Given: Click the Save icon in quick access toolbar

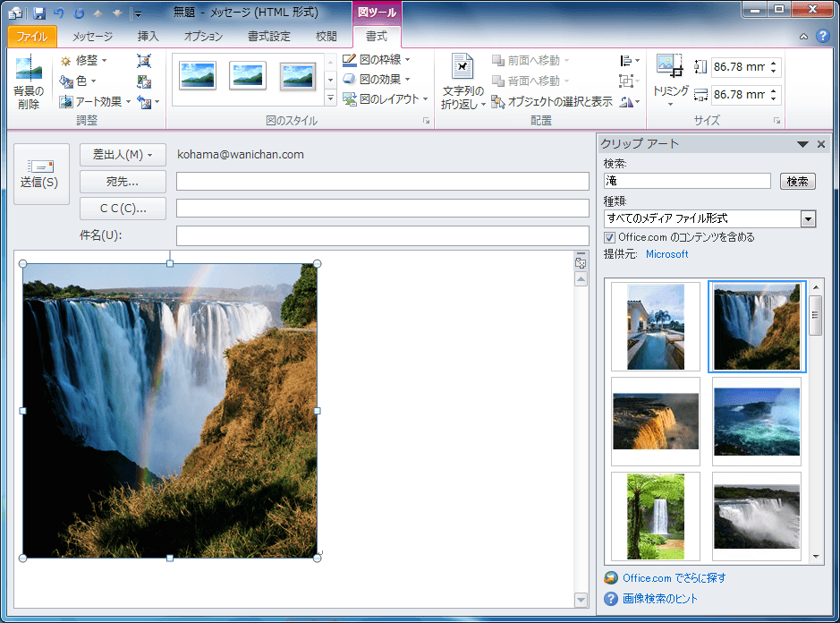Looking at the screenshot, I should coord(38,13).
